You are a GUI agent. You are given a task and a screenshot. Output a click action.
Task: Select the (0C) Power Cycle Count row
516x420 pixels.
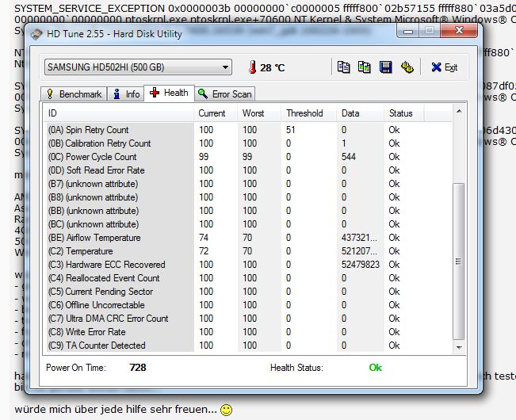(x=248, y=157)
